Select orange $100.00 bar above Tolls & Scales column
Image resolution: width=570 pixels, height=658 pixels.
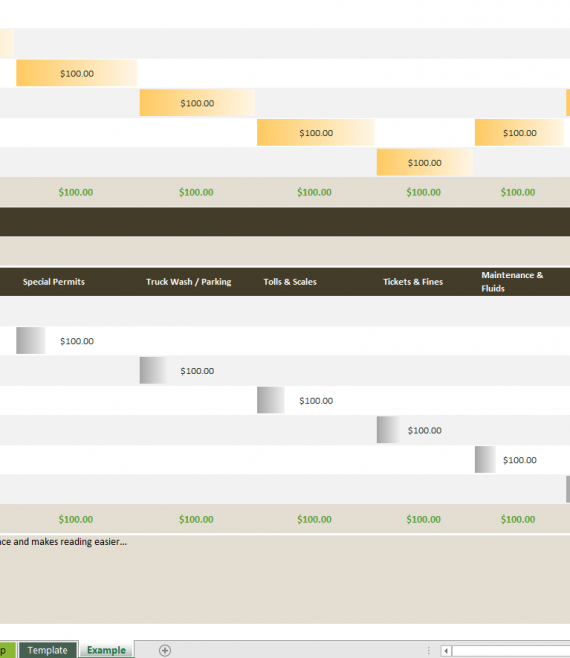(316, 133)
